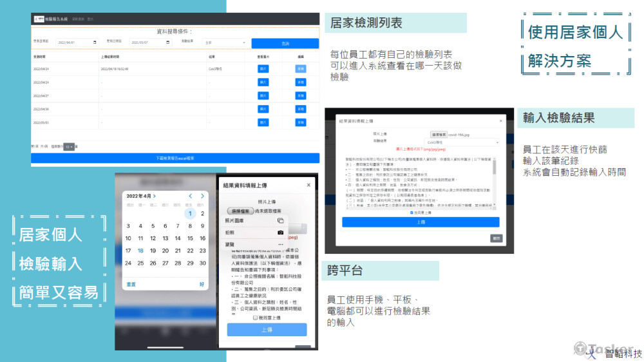644x362 pixels.
Task: Select day 18 in the calendar
Action: pyautogui.click(x=140, y=251)
